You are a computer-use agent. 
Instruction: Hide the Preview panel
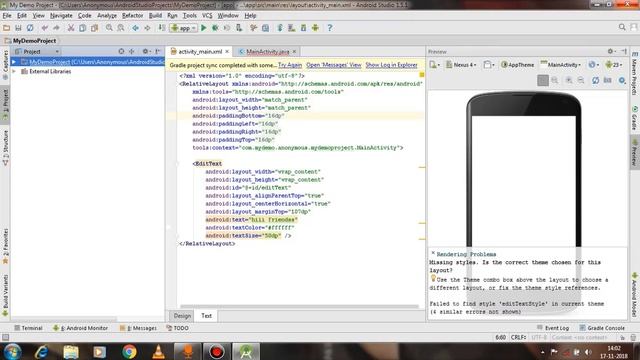pyautogui.click(x=624, y=51)
